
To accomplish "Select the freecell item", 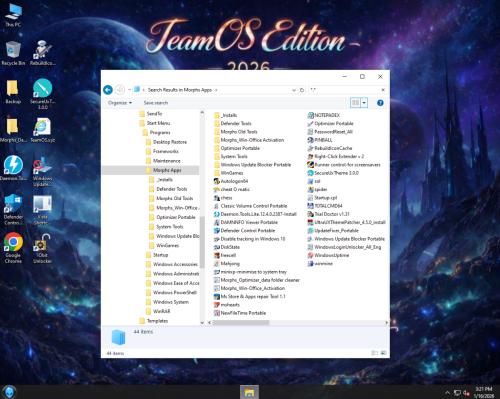I will point(225,255).
